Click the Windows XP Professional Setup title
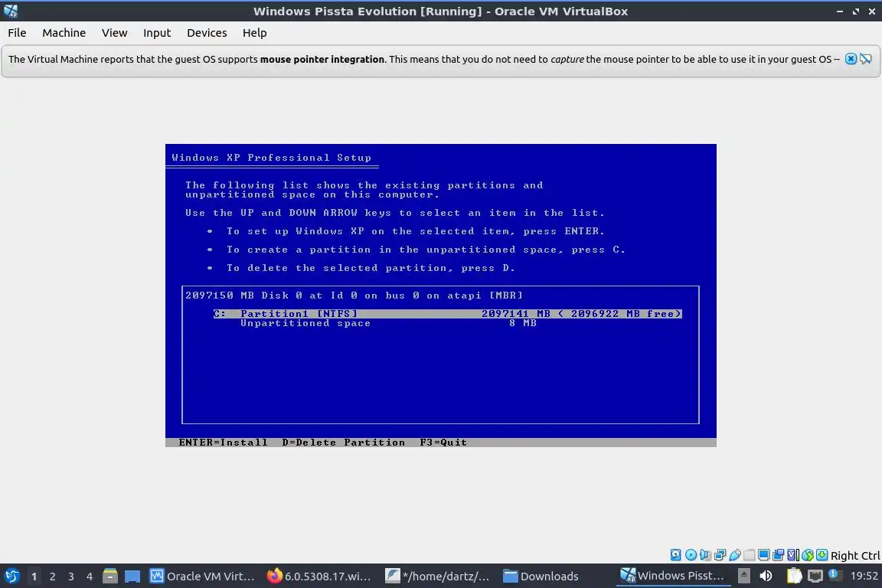 pos(272,158)
